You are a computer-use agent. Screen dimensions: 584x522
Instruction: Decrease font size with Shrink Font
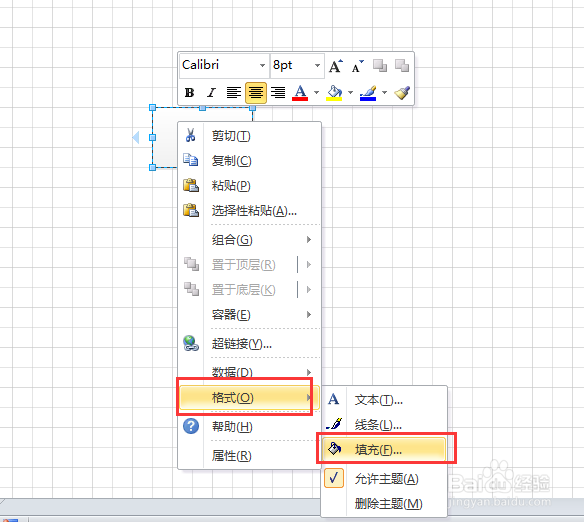point(358,66)
